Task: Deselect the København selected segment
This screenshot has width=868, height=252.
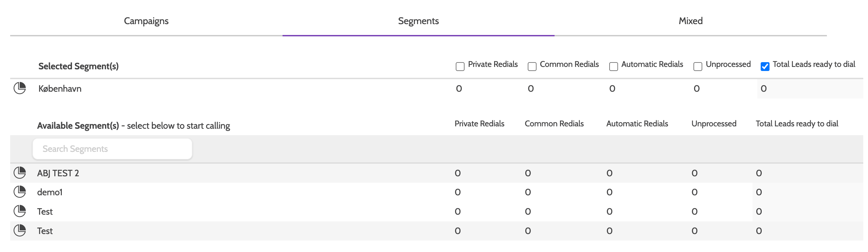Action: click(x=60, y=89)
